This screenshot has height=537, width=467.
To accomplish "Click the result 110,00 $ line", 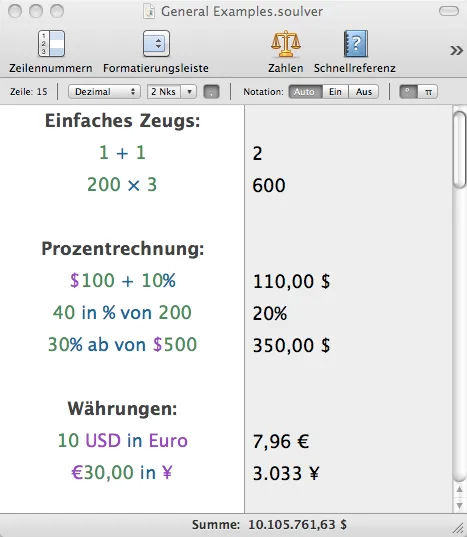I will point(291,282).
